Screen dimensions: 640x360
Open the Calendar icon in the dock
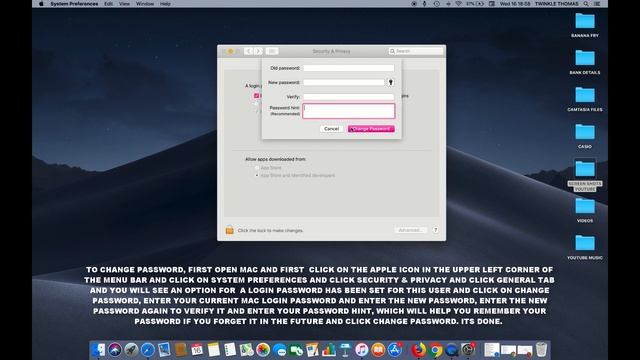coord(197,350)
